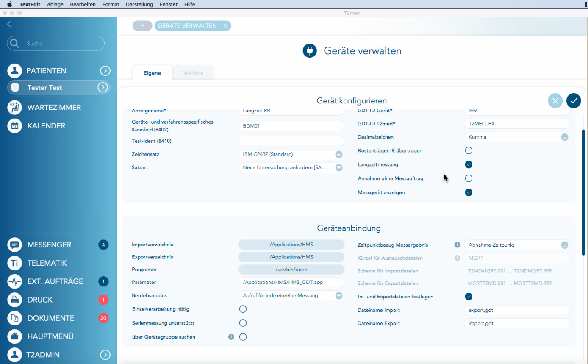Open the Ablage menu

click(55, 4)
